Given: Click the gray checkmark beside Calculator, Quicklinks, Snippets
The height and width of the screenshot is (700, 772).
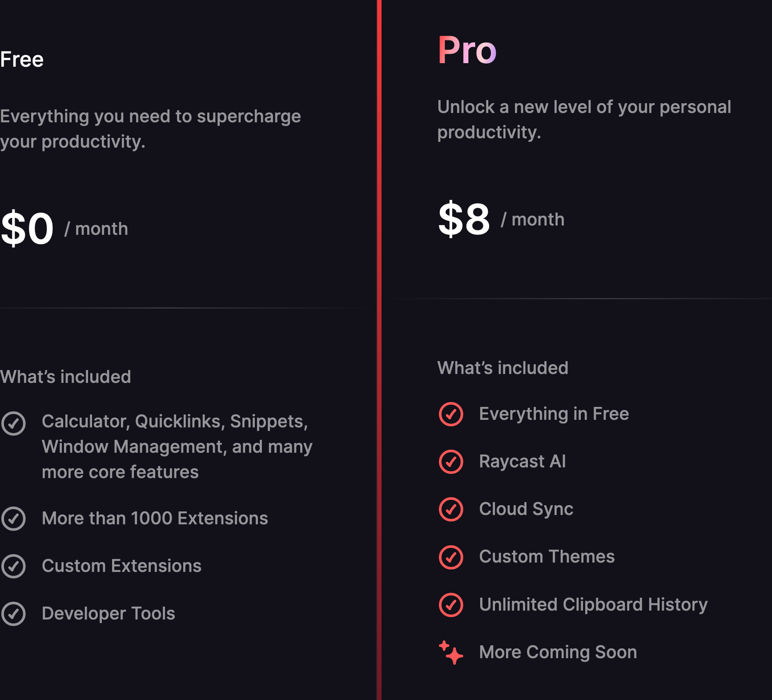Looking at the screenshot, I should pos(13,423).
